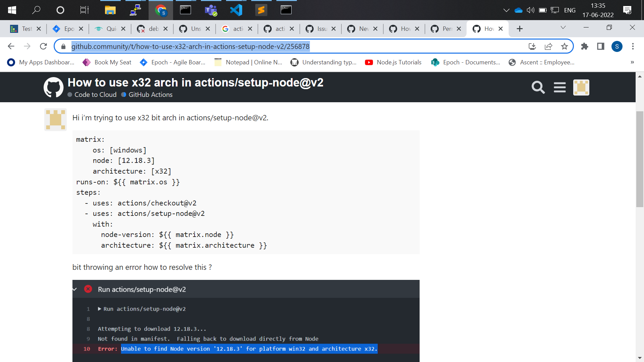Click the download icon in the address bar

click(x=532, y=46)
